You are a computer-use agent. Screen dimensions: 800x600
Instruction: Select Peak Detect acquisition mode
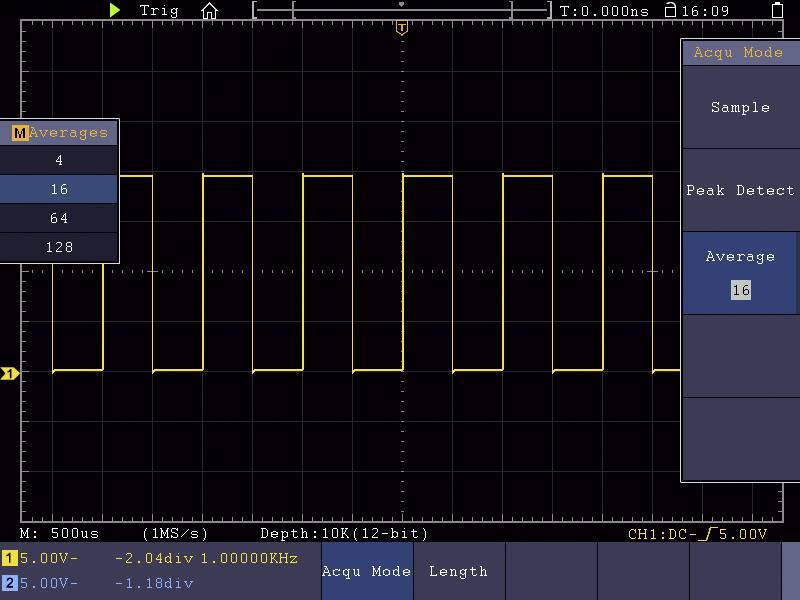[740, 190]
